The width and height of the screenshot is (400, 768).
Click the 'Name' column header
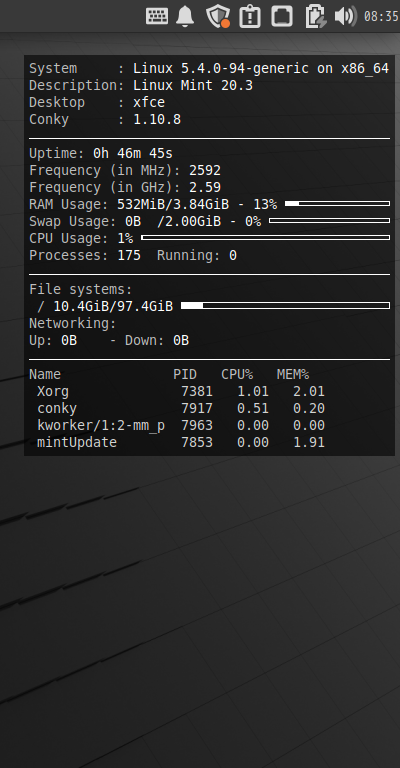click(x=45, y=375)
